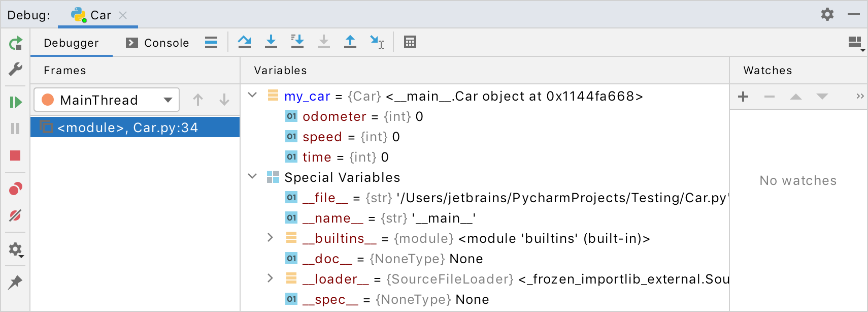Add a new watch with plus button
The width and height of the screenshot is (868, 312).
coord(743,97)
